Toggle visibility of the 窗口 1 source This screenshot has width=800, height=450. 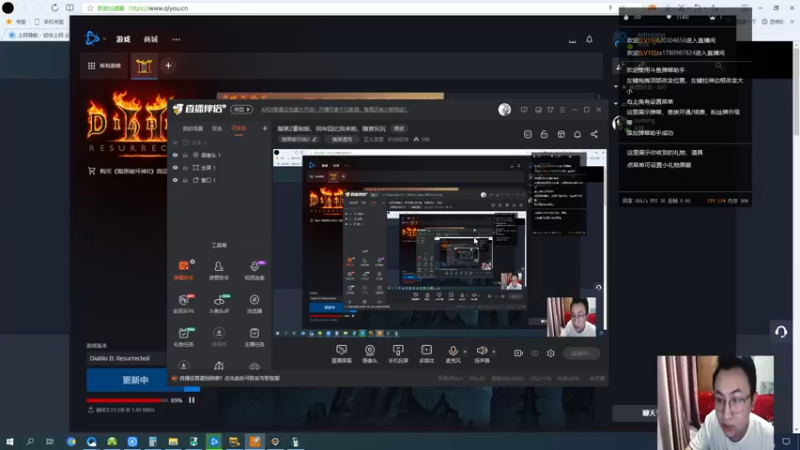coord(175,180)
